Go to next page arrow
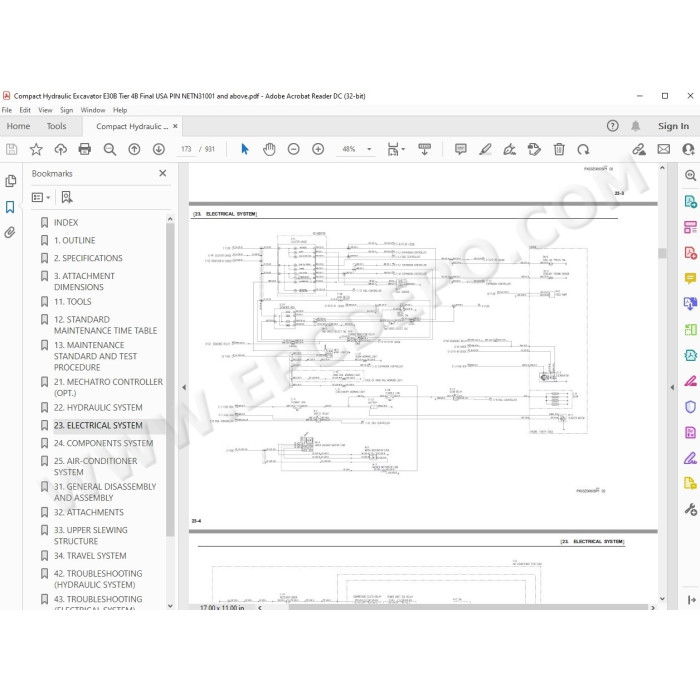The width and height of the screenshot is (700, 700). point(159,149)
